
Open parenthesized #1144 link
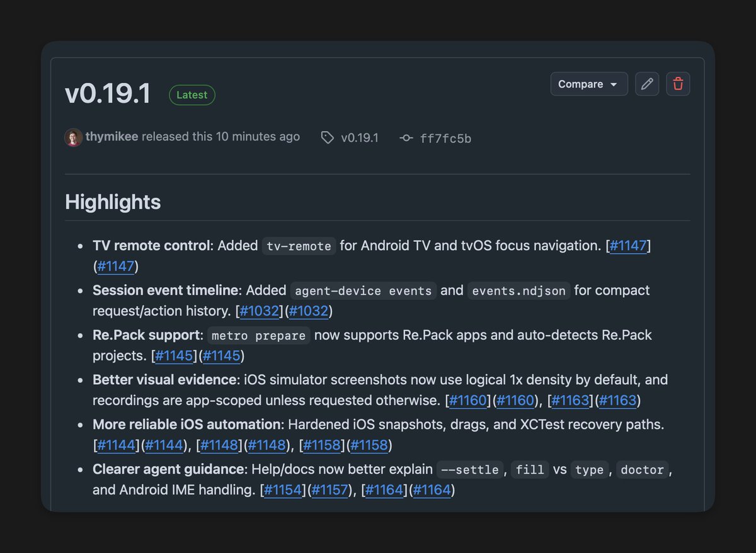tap(164, 445)
